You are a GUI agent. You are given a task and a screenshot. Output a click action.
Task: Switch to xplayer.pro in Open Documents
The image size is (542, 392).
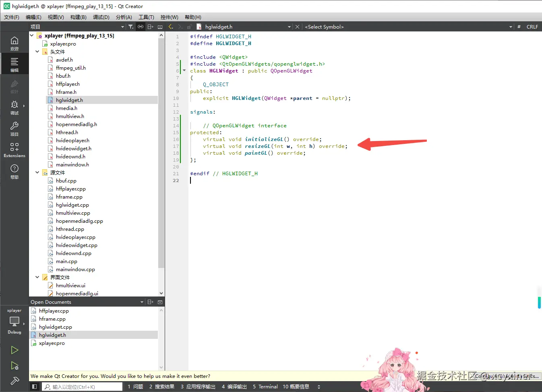[x=52, y=343]
